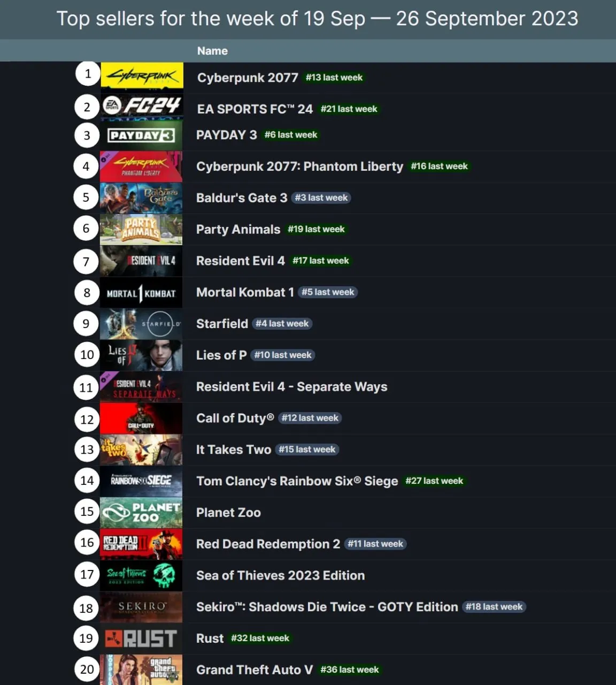Viewport: 616px width, 685px height.
Task: Click the '#36 last week' badge
Action: [x=349, y=670]
